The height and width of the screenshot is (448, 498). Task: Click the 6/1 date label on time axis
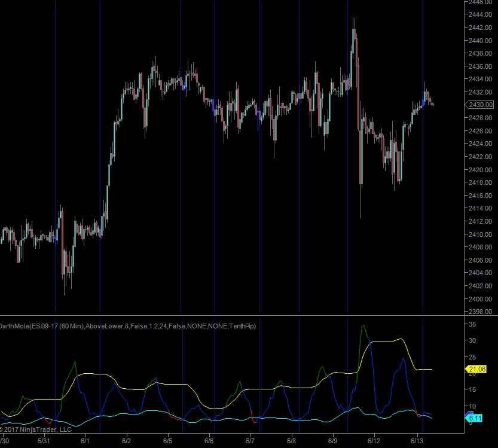click(x=84, y=441)
